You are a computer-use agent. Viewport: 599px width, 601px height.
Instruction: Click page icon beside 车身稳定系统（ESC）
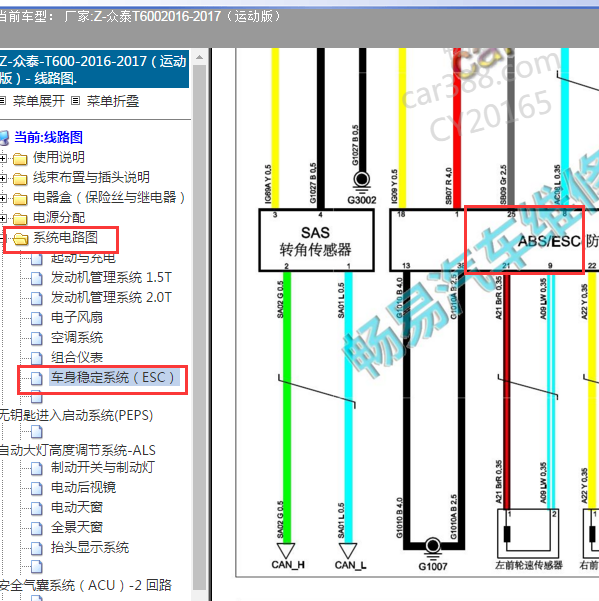(36, 378)
